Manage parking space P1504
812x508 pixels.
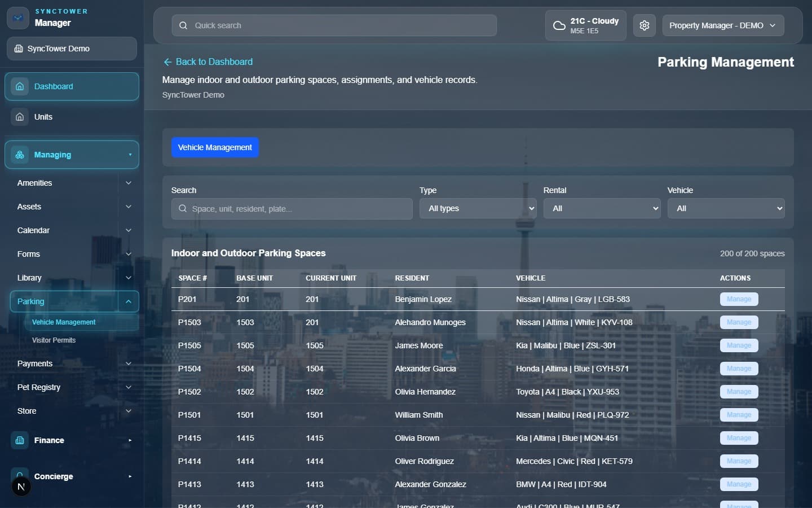pos(739,369)
